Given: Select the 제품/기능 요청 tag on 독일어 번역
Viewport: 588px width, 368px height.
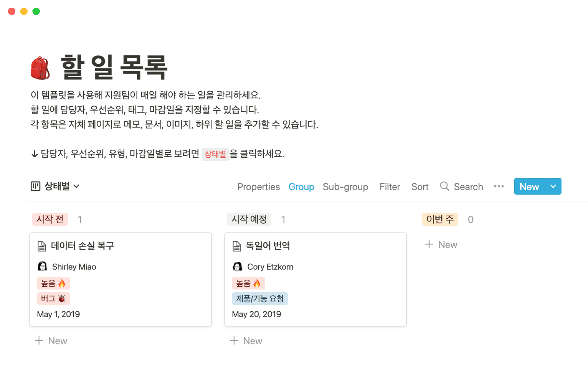Looking at the screenshot, I should tap(260, 298).
